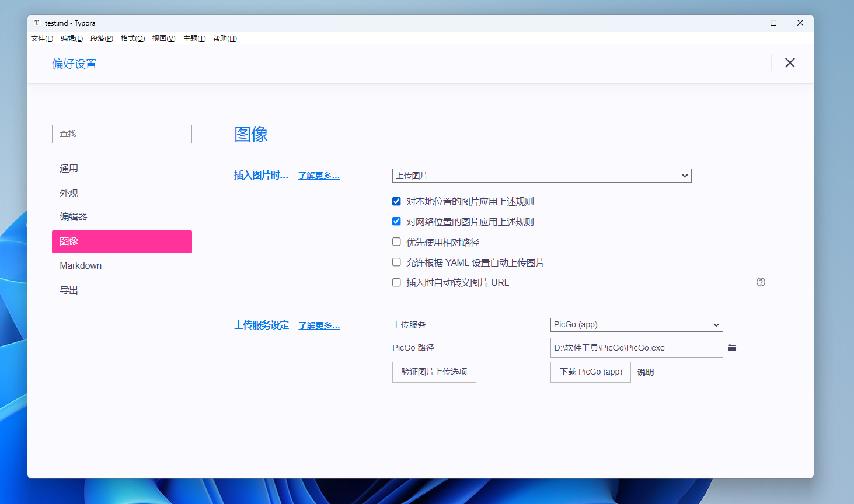Viewport: 854px width, 504px height.
Task: Open the 文件(F) menu
Action: (x=42, y=38)
